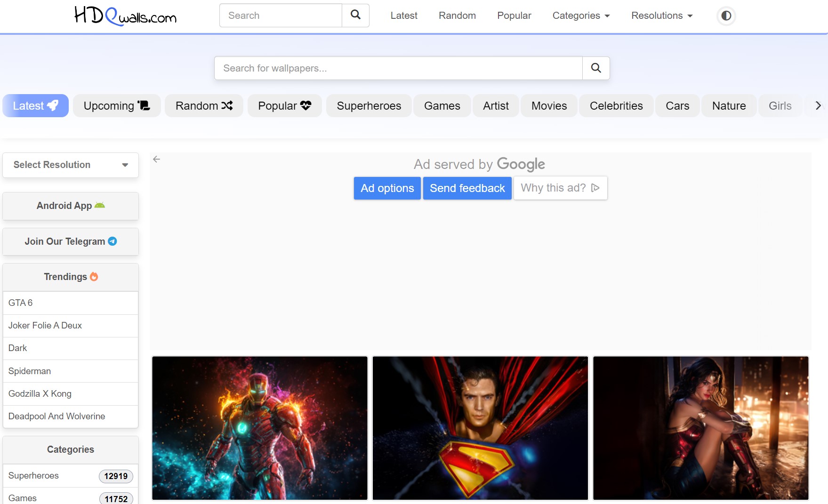Click the Games 11752 count badge
This screenshot has width=828, height=504.
[x=116, y=498]
